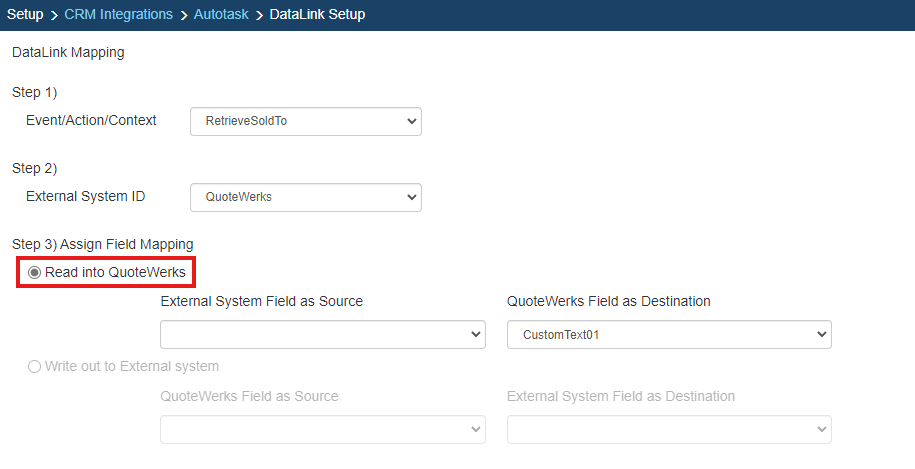Click the chevron after CRM Integrations
Screen dimensions: 915x469
click(183, 15)
